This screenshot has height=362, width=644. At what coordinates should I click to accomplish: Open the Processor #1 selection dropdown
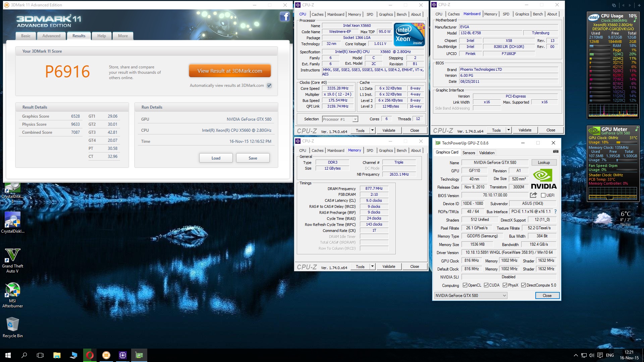[340, 119]
